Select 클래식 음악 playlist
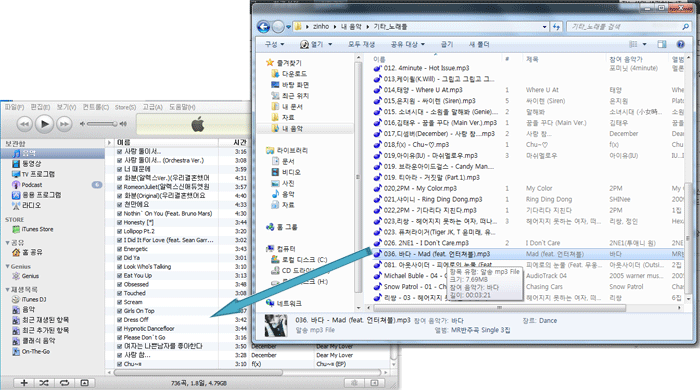700x390 pixels. click(38, 341)
